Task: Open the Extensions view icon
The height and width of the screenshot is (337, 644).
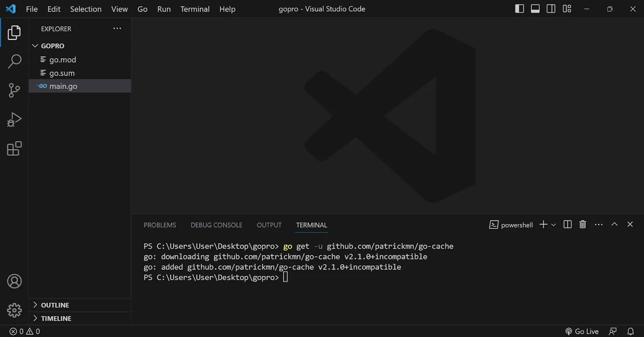Action: click(14, 148)
